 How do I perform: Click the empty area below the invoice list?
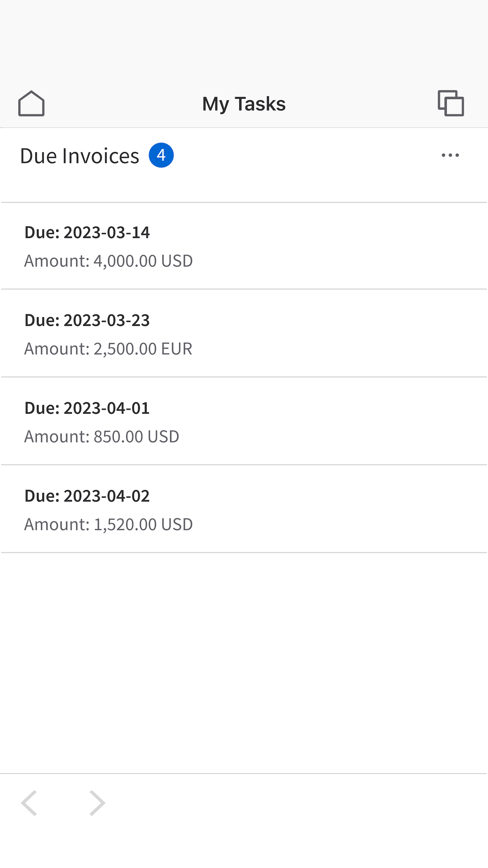click(x=244, y=660)
